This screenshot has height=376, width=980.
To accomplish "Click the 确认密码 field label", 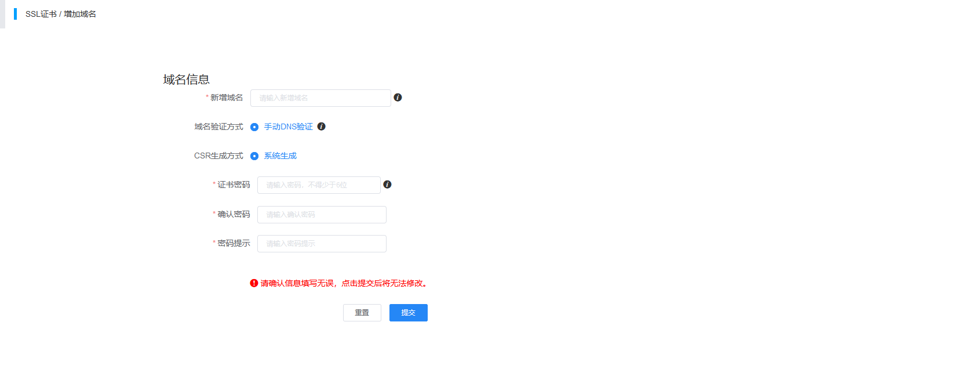I will tap(234, 214).
